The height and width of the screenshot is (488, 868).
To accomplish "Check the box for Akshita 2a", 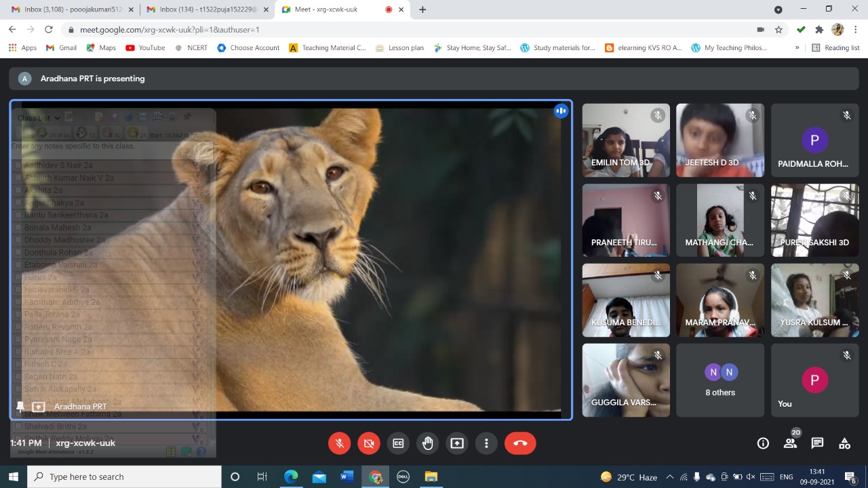I will (18, 190).
